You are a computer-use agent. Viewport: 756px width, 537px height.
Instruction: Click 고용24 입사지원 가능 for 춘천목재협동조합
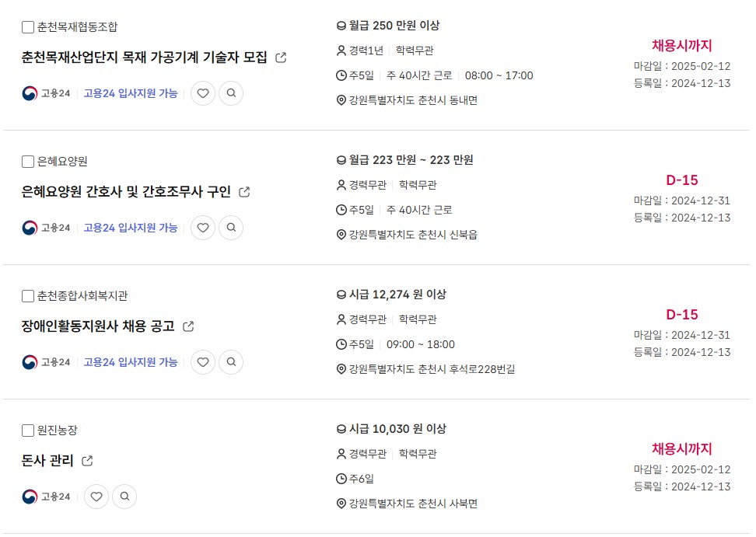pyautogui.click(x=131, y=93)
